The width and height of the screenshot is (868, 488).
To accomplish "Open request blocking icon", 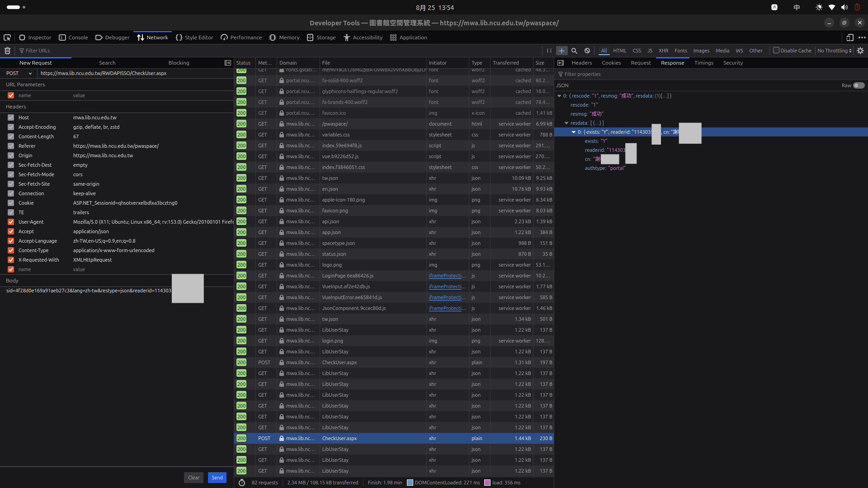I will pyautogui.click(x=587, y=51).
